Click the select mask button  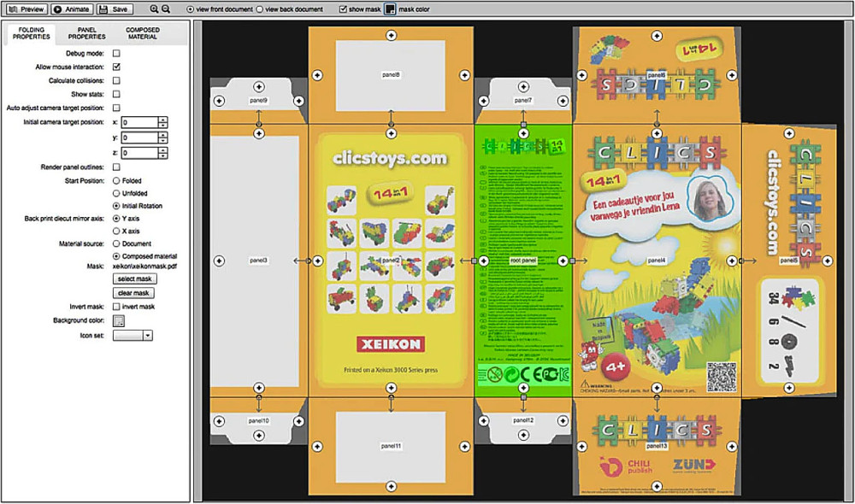coord(134,278)
